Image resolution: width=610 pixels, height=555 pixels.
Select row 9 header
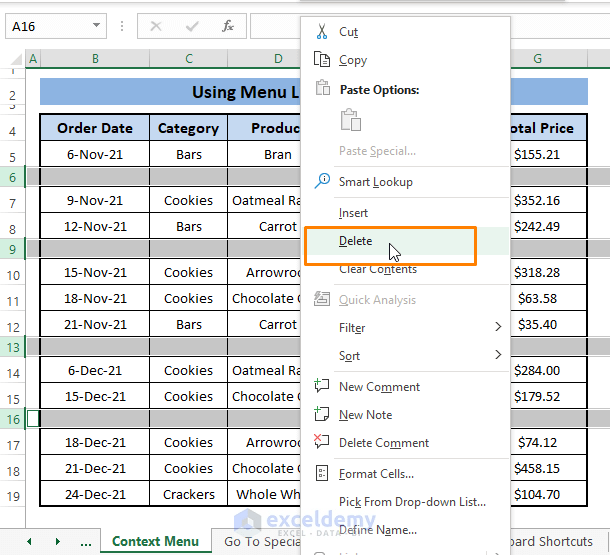[x=12, y=249]
